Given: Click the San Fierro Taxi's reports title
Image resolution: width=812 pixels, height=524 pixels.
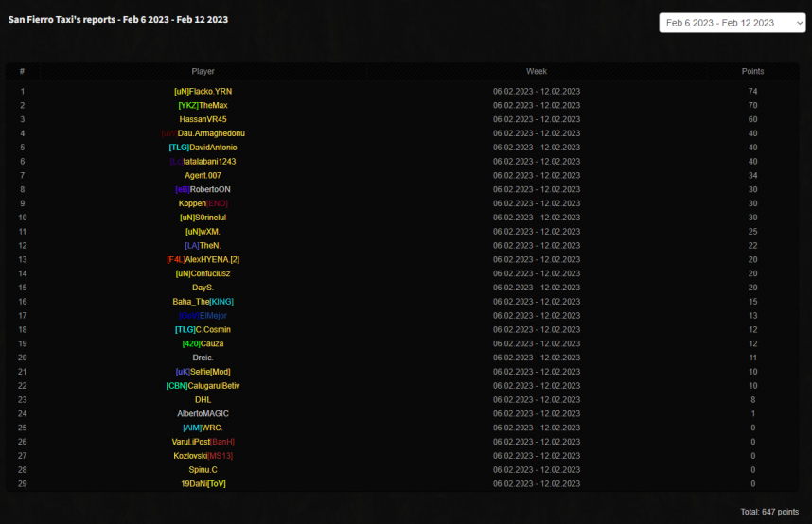Looking at the screenshot, I should click(x=118, y=19).
